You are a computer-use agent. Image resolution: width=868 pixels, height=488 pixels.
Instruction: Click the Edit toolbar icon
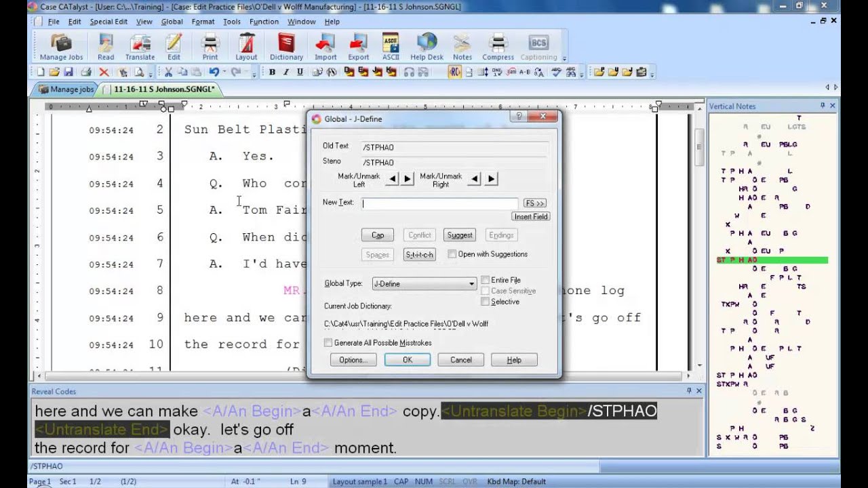tap(174, 47)
